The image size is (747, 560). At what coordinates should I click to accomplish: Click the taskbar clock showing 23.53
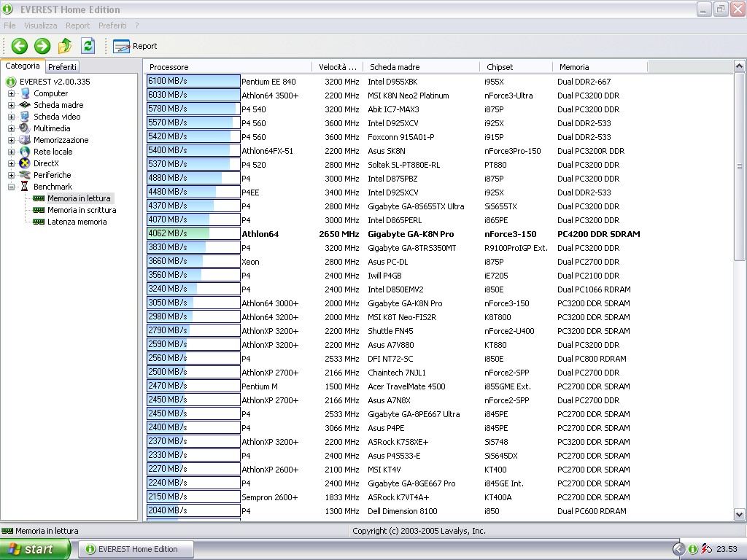pos(727,549)
